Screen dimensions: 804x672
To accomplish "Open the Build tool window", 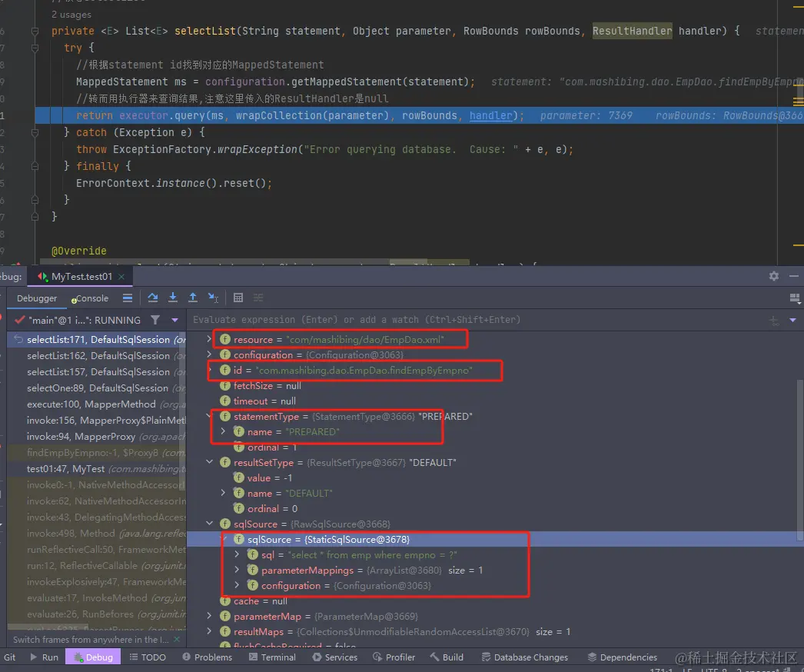I will click(447, 657).
